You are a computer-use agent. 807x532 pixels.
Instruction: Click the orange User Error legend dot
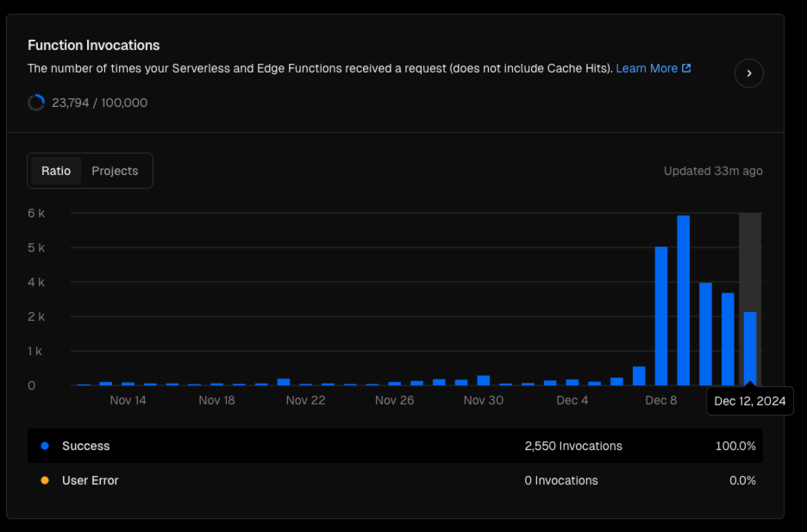coord(45,480)
